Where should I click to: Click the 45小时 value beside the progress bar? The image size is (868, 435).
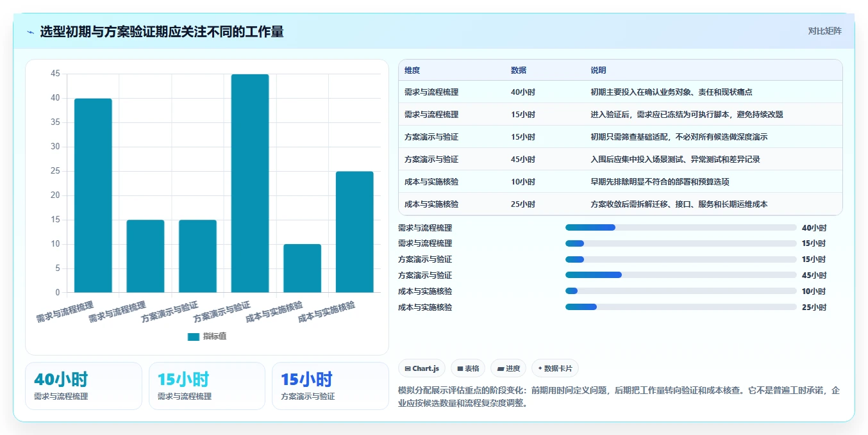click(x=814, y=275)
